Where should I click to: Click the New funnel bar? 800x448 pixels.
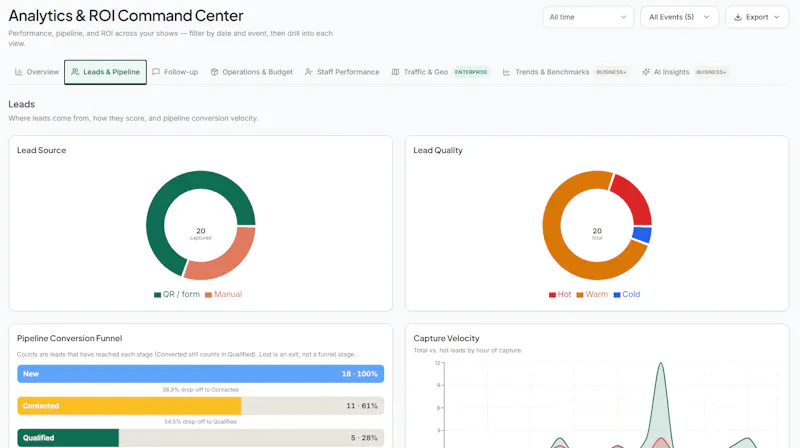point(201,374)
